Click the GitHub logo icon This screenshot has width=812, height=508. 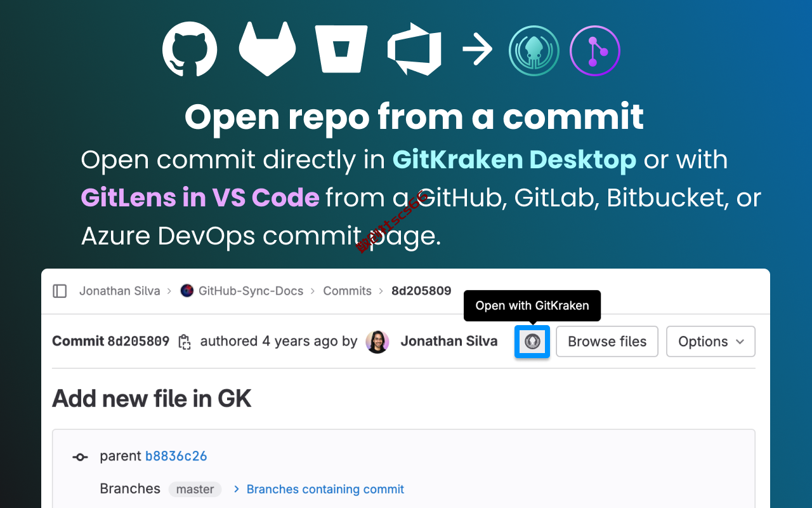(x=190, y=49)
